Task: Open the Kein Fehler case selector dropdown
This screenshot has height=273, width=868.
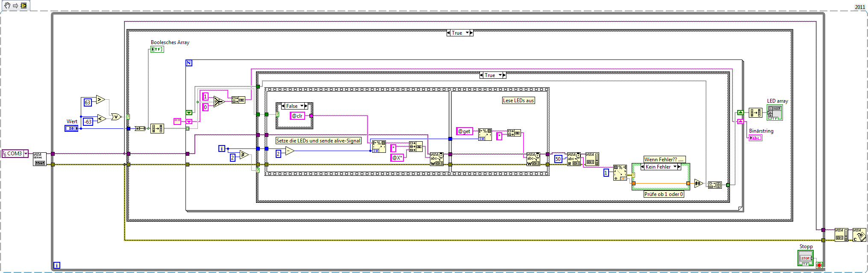Action: point(675,167)
